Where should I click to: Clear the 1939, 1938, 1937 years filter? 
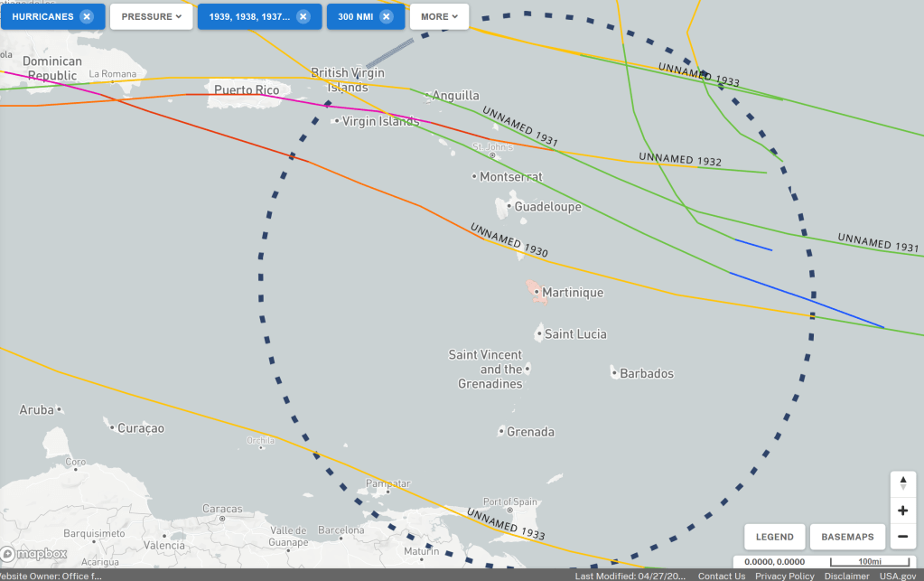(303, 16)
